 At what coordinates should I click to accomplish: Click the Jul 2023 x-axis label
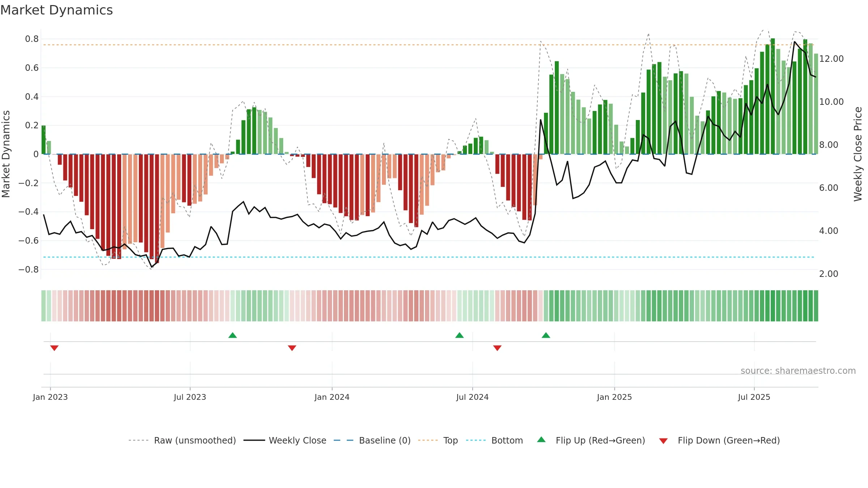pos(190,397)
